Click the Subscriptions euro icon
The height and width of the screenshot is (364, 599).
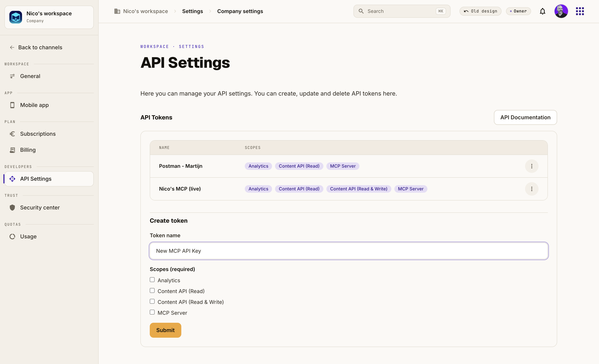tap(12, 134)
